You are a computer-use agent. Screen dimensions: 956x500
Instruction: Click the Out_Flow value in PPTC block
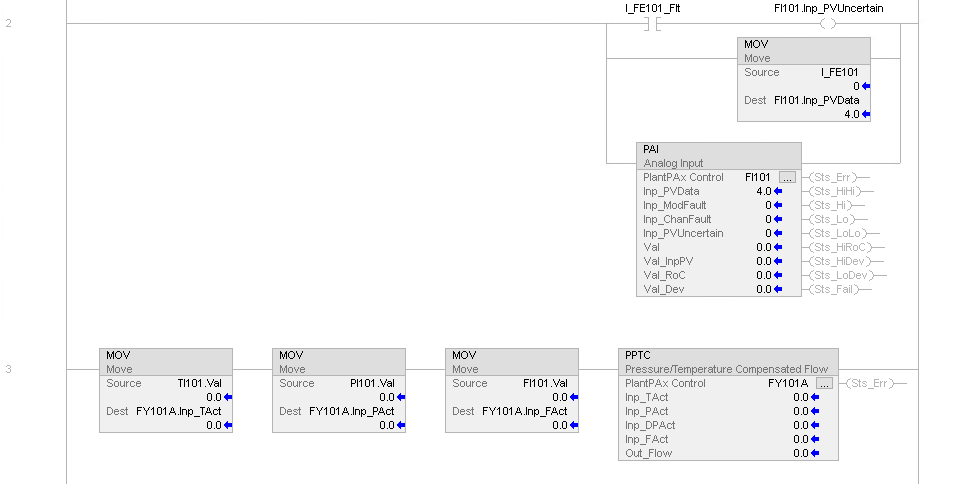tap(800, 453)
